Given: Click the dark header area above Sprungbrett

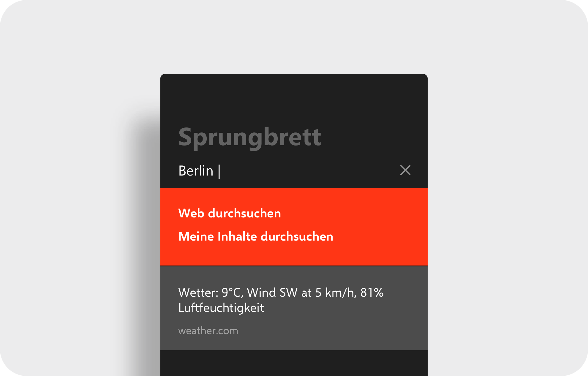Looking at the screenshot, I should coord(294,98).
